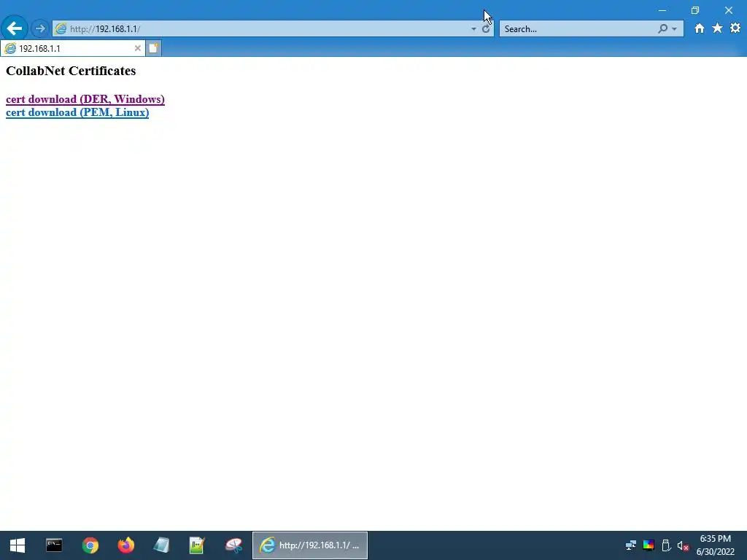
Task: Launch Command Prompt from the taskbar
Action: [54, 545]
